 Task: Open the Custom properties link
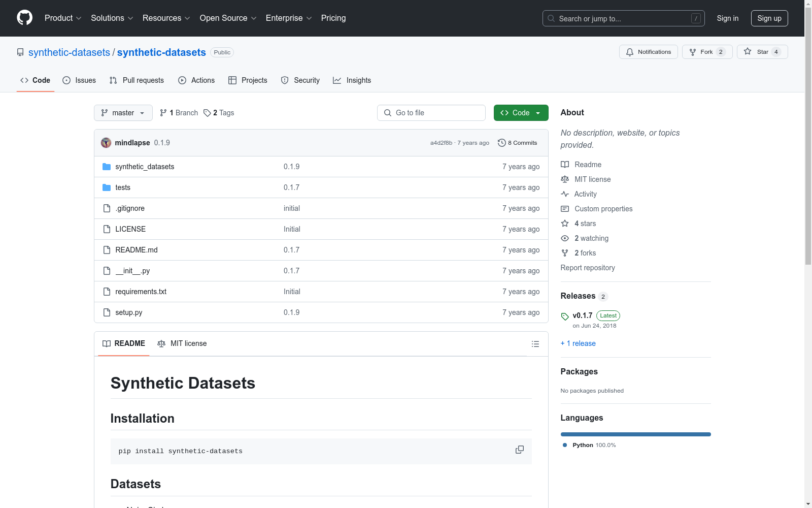click(x=597, y=209)
